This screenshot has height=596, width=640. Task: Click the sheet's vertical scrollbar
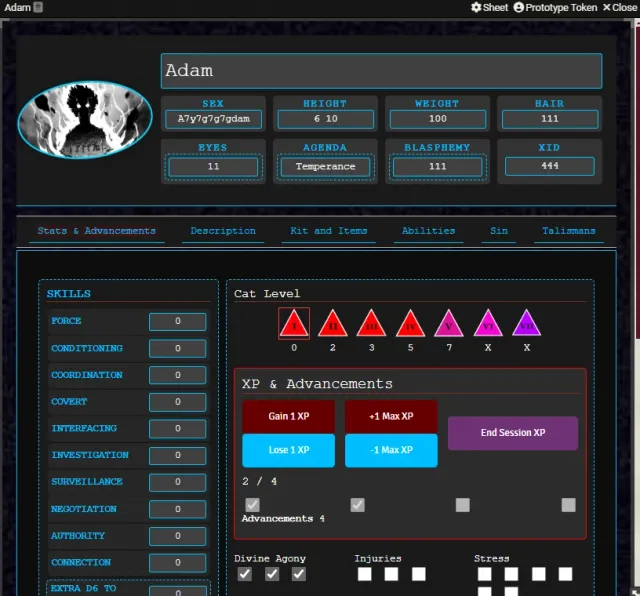pos(637,180)
